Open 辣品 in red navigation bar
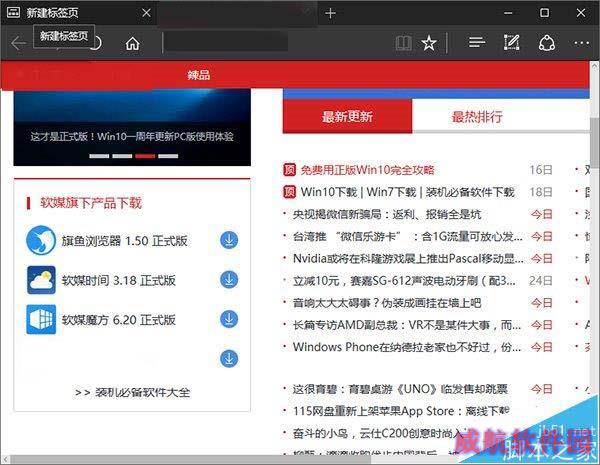600x465 pixels. (199, 75)
